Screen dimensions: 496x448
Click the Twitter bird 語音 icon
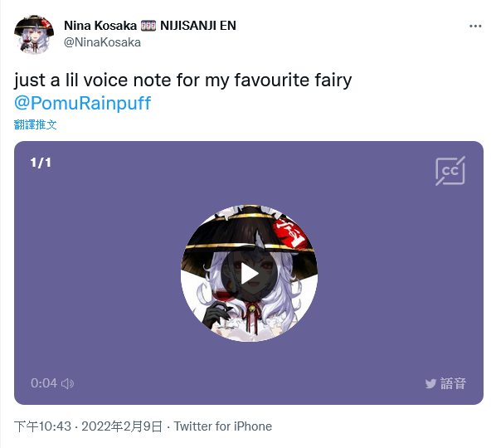445,383
